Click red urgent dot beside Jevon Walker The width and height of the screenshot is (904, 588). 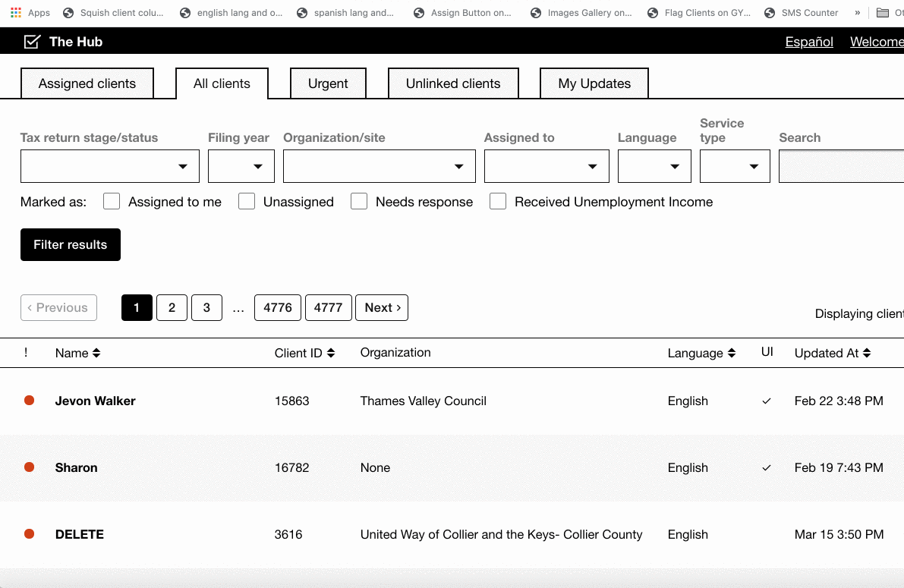point(30,401)
